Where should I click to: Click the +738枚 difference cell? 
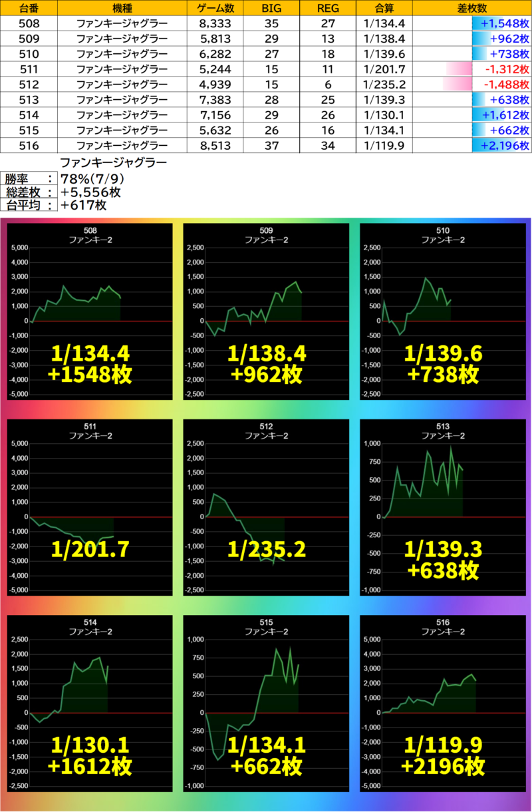click(x=472, y=55)
